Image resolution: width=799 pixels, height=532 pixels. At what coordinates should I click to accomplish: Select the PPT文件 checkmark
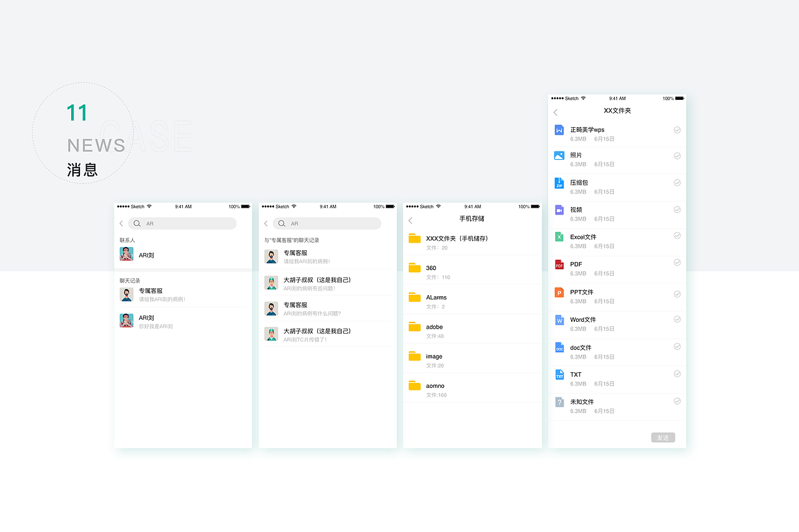[x=677, y=294]
